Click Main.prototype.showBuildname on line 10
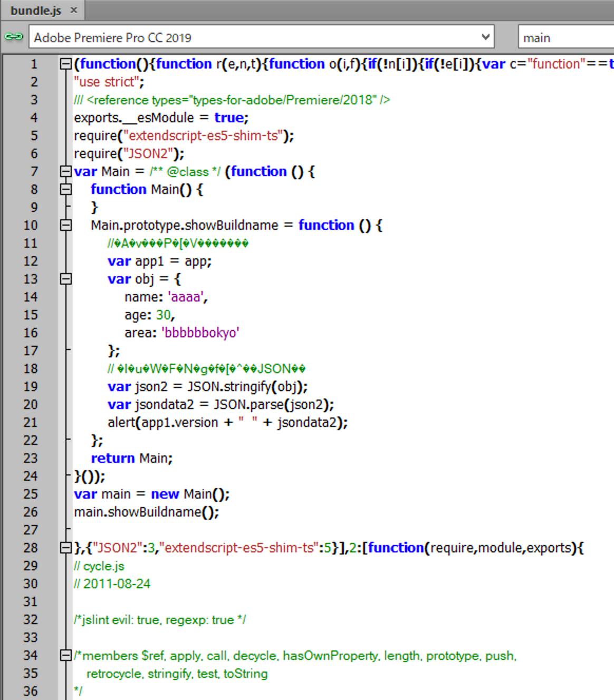 pyautogui.click(x=185, y=226)
